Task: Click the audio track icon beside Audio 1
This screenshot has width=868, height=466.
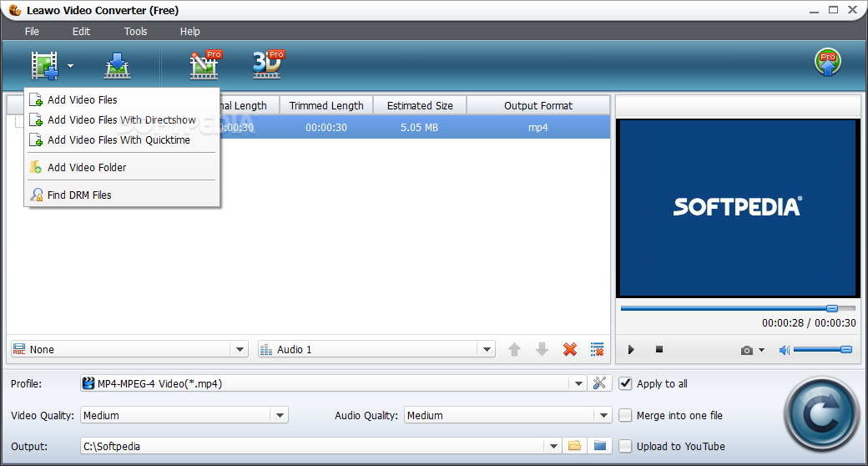Action: [266, 350]
